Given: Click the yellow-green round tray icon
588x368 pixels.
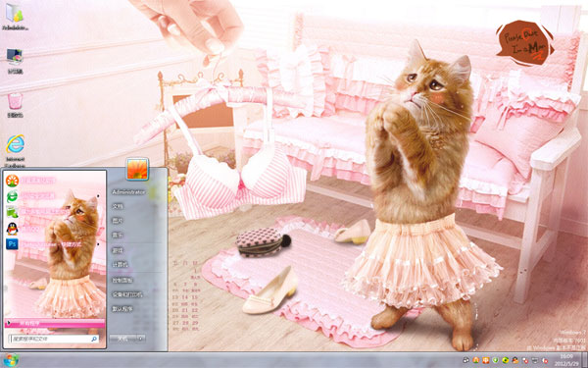Looking at the screenshot, I should [x=506, y=360].
